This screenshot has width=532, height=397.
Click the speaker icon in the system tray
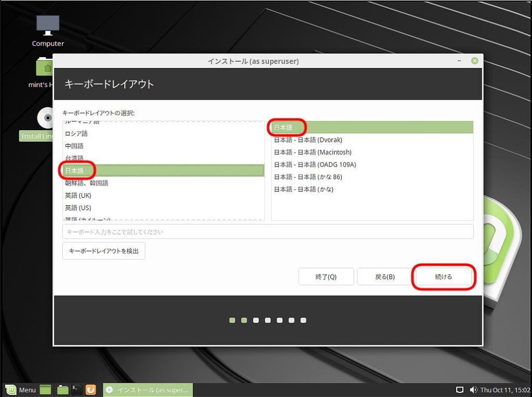[473, 389]
